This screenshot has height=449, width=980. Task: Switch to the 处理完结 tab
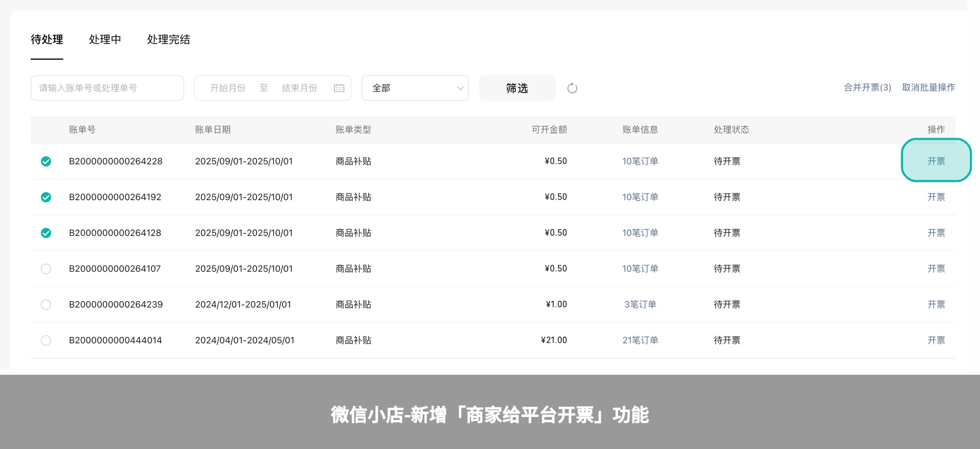[168, 39]
